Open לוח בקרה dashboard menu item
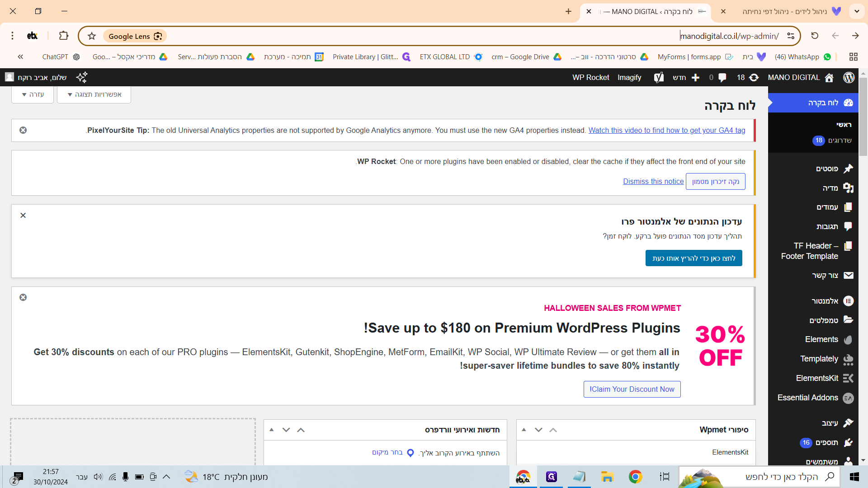The height and width of the screenshot is (488, 868). tap(813, 103)
